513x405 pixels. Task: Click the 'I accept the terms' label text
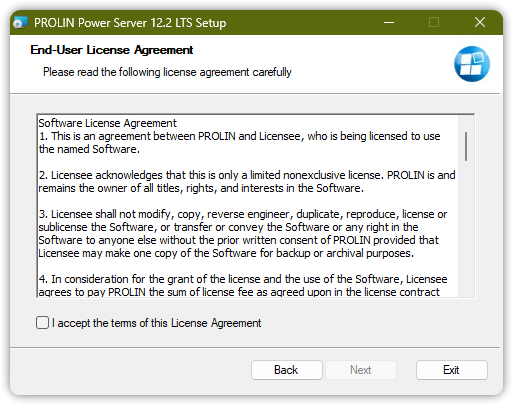157,323
